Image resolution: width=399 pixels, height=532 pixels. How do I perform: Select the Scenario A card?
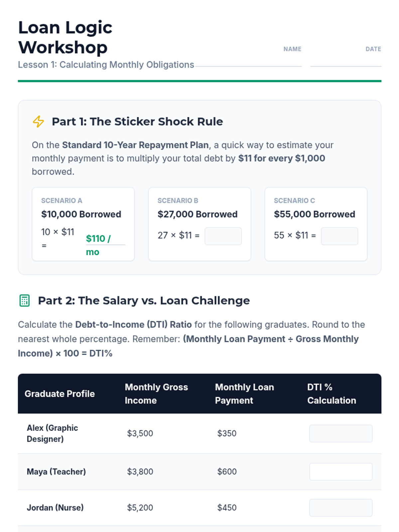(x=83, y=224)
